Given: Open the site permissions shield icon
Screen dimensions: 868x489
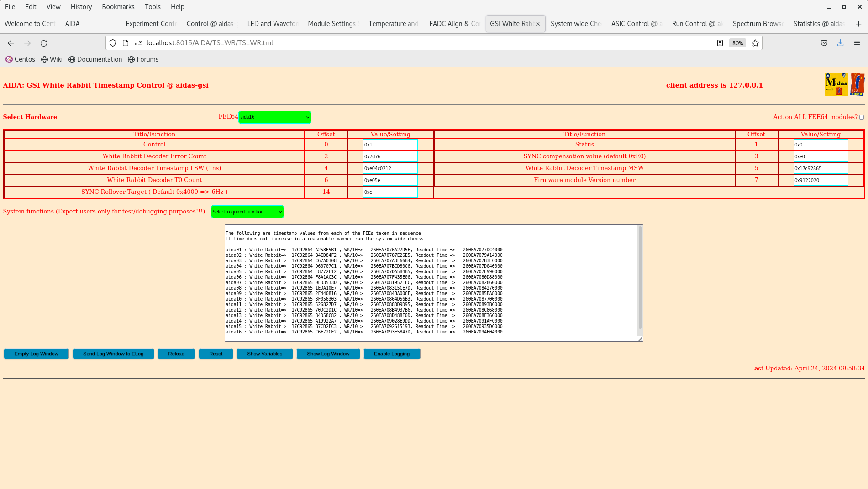Looking at the screenshot, I should click(x=113, y=43).
